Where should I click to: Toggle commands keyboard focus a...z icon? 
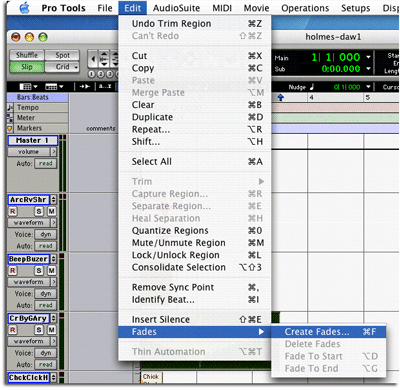[x=104, y=86]
